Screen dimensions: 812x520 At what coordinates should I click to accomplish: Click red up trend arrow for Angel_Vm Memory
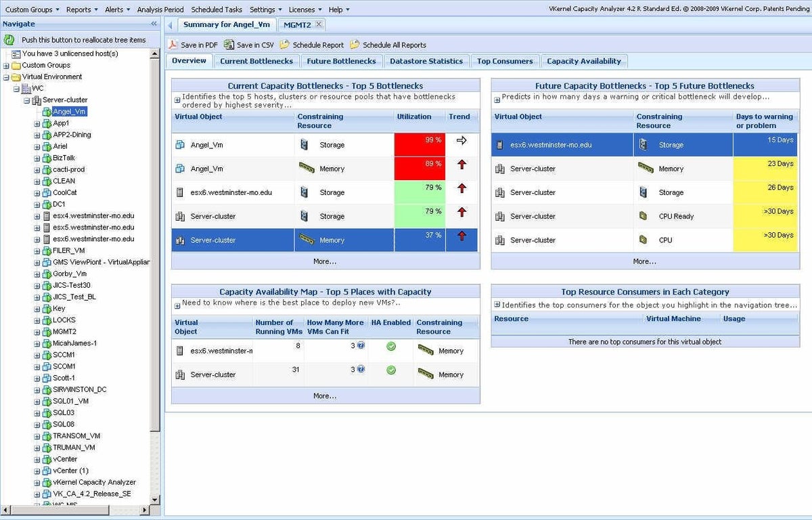462,165
